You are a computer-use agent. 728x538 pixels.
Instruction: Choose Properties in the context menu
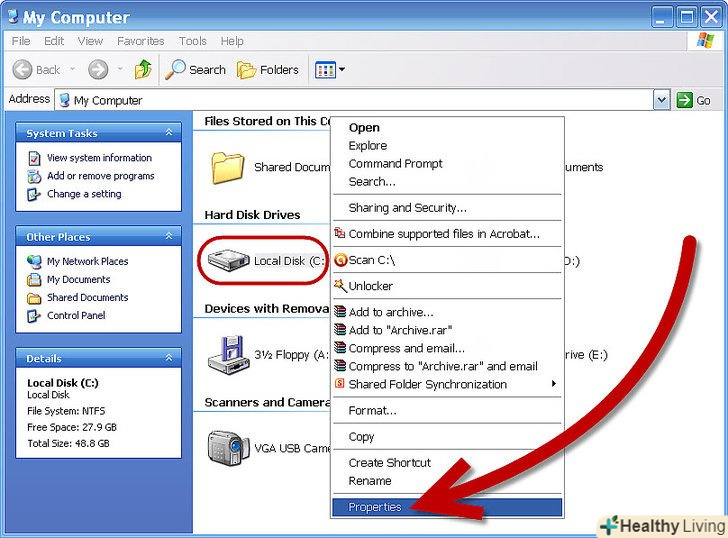coord(447,507)
